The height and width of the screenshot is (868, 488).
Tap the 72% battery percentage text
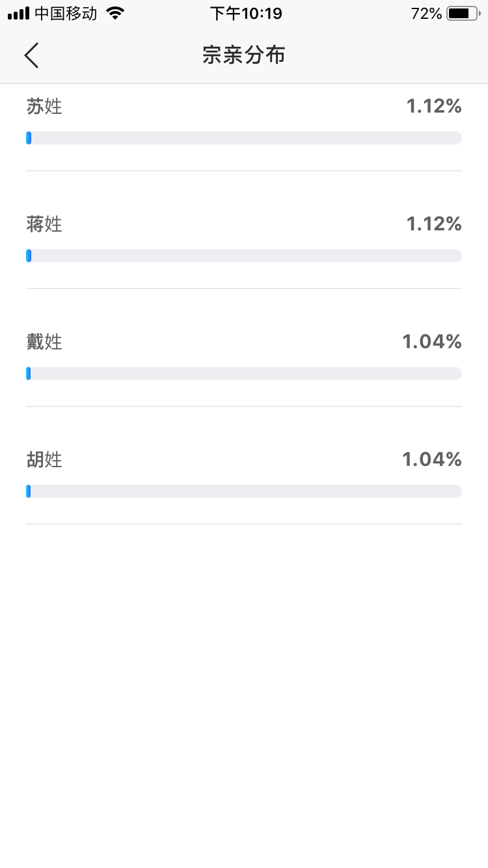[x=426, y=13]
